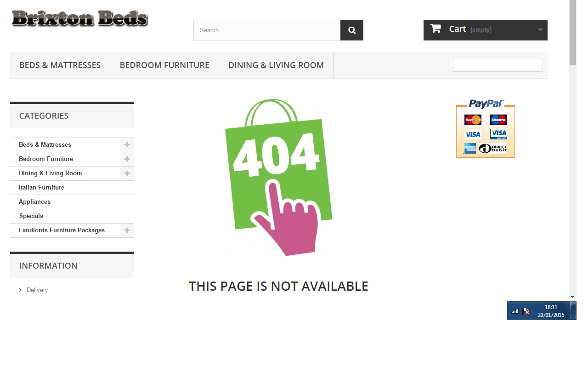Open the system clock showing 18:11
Viewport: 588px width, 368px height.
click(x=551, y=311)
